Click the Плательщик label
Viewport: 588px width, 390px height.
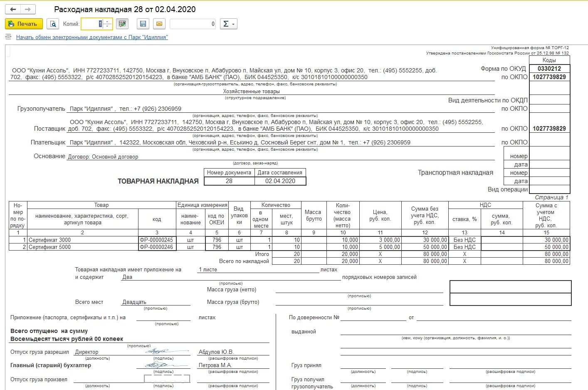[48, 142]
